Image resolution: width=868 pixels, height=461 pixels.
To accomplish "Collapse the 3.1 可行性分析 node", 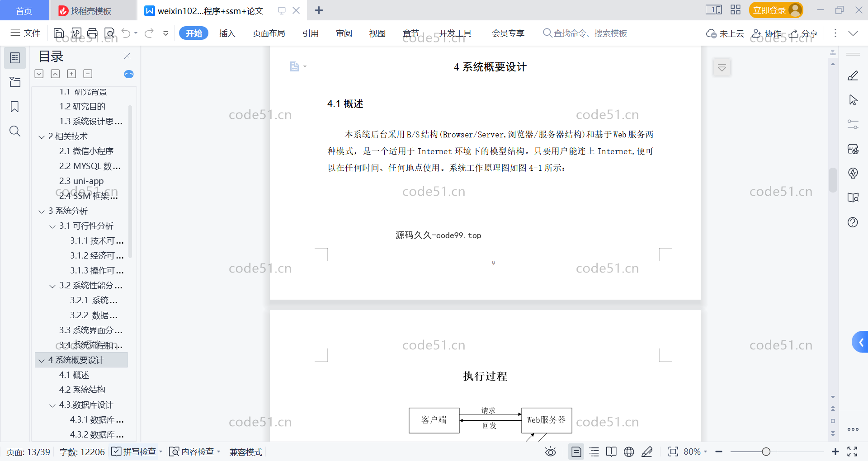I will [x=52, y=226].
